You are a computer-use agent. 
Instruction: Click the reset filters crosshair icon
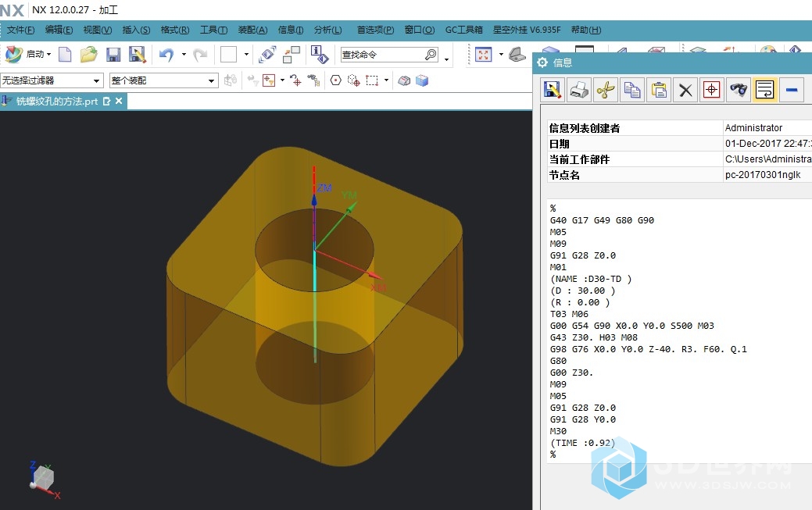tap(295, 80)
